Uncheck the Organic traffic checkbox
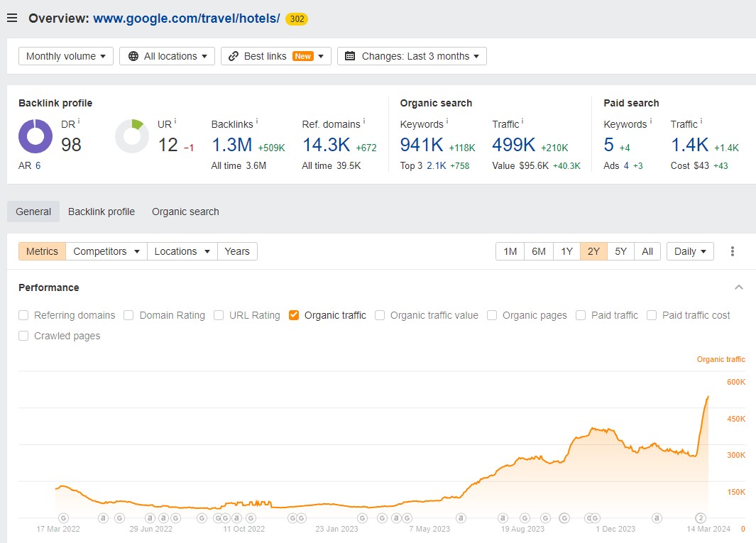Viewport: 756px width, 543px height. tap(294, 315)
